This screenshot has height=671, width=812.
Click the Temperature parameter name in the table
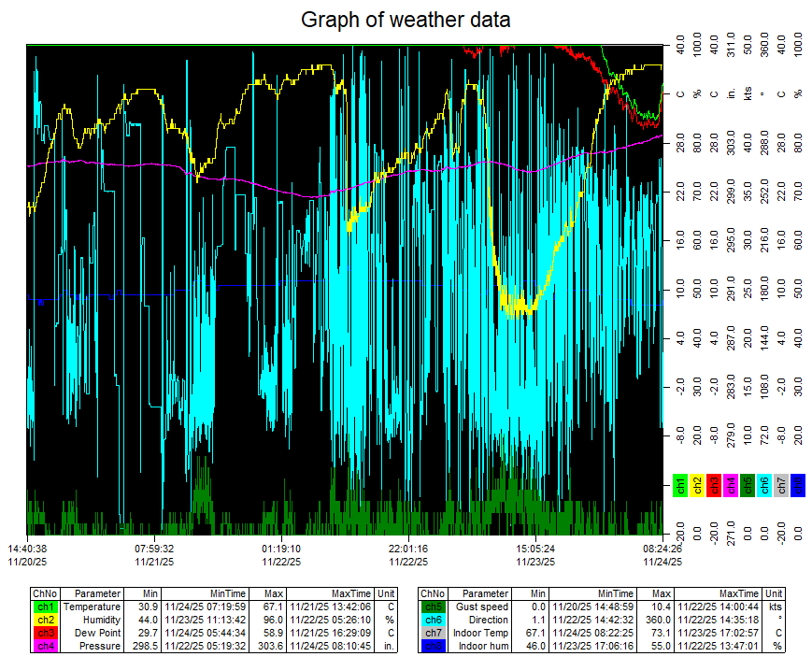[x=92, y=607]
